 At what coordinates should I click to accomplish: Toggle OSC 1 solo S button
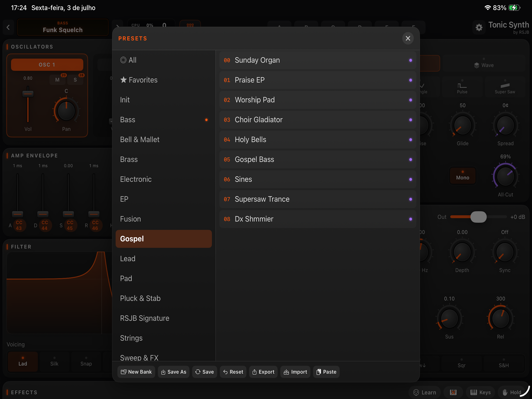(75, 80)
